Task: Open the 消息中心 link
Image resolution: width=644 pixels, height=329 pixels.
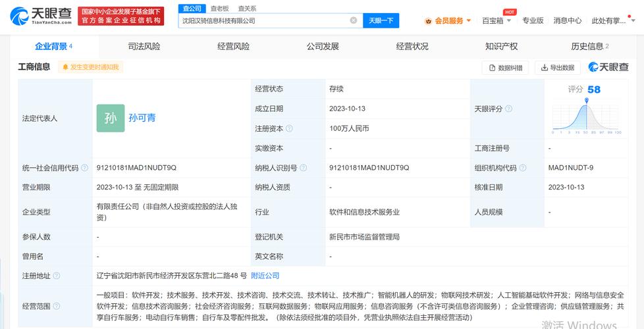Action: pos(567,20)
